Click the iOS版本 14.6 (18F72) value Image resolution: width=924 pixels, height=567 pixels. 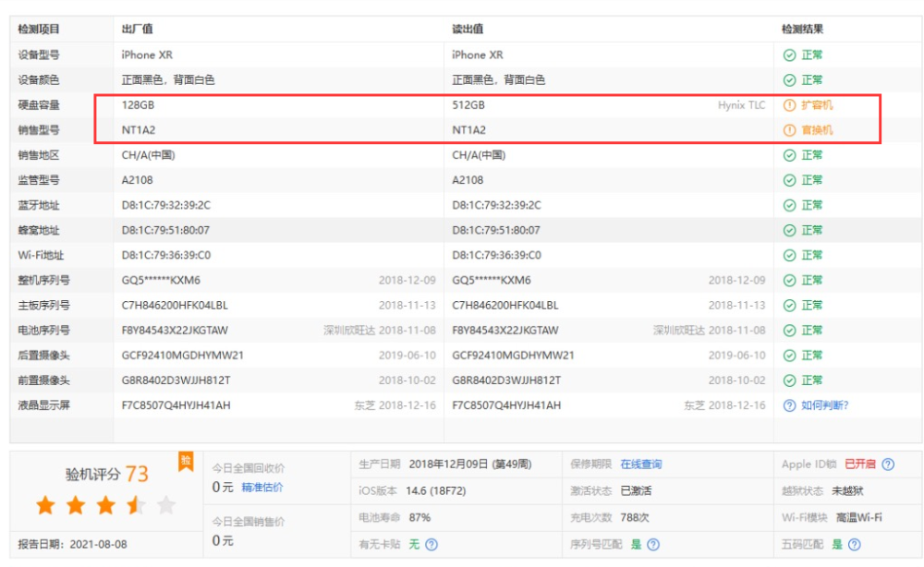[x=436, y=491]
